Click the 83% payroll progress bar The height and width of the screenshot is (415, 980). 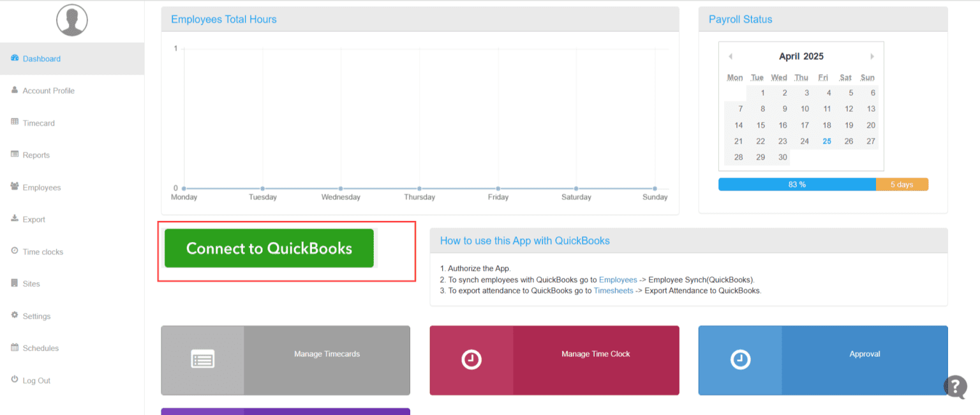[797, 184]
